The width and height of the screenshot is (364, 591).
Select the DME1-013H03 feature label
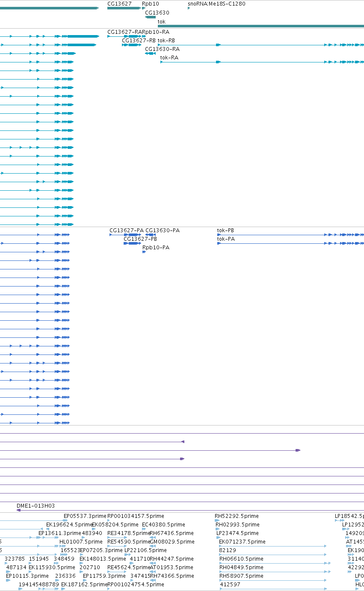(36, 505)
